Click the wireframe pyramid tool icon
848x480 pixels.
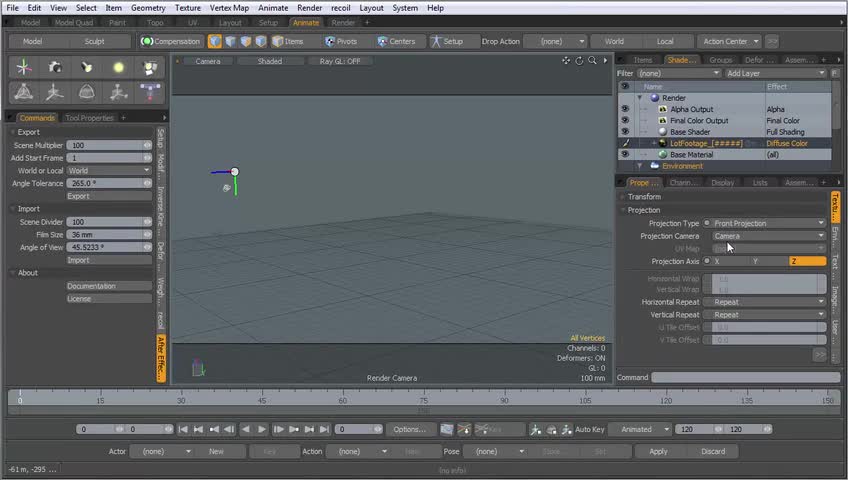[x=24, y=92]
